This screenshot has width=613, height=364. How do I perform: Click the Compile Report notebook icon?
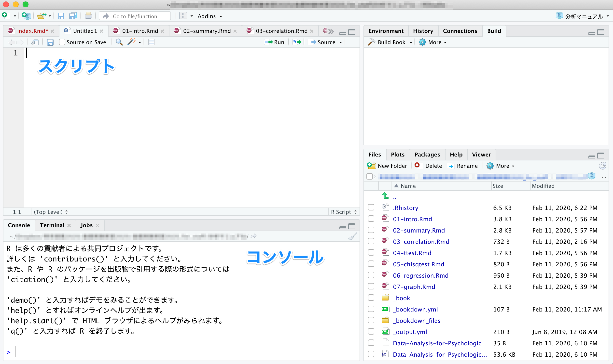(151, 42)
